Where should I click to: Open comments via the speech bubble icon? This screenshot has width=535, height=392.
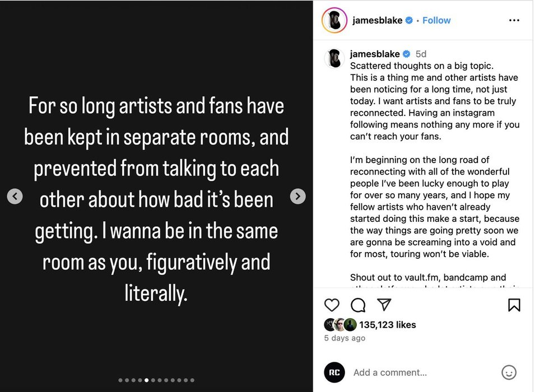coord(358,305)
